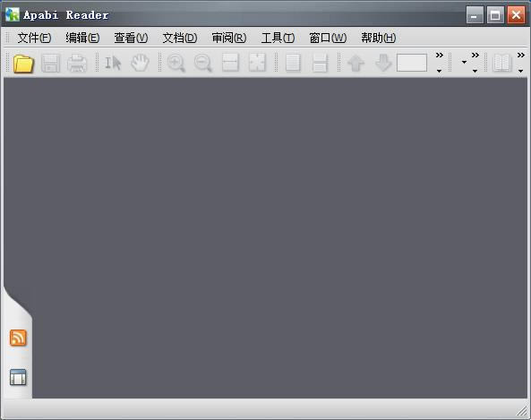Click the Save floppy disk icon
This screenshot has height=420, width=531.
(x=51, y=63)
